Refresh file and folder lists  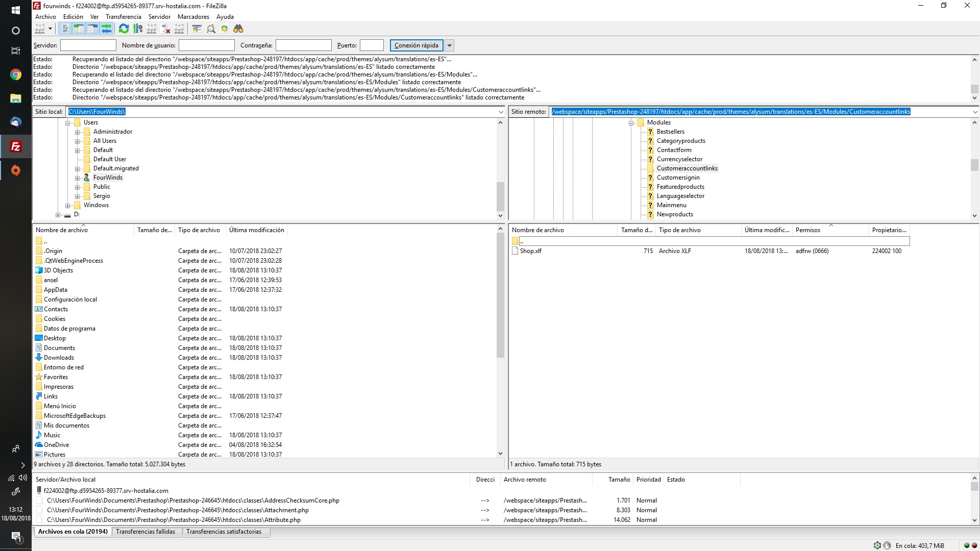124,29
